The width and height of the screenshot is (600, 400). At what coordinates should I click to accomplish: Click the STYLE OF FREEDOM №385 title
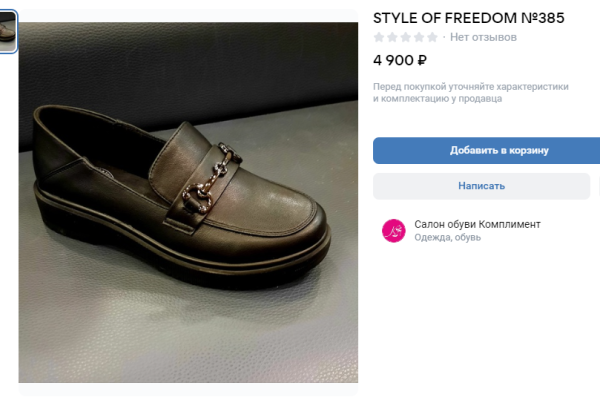463,17
